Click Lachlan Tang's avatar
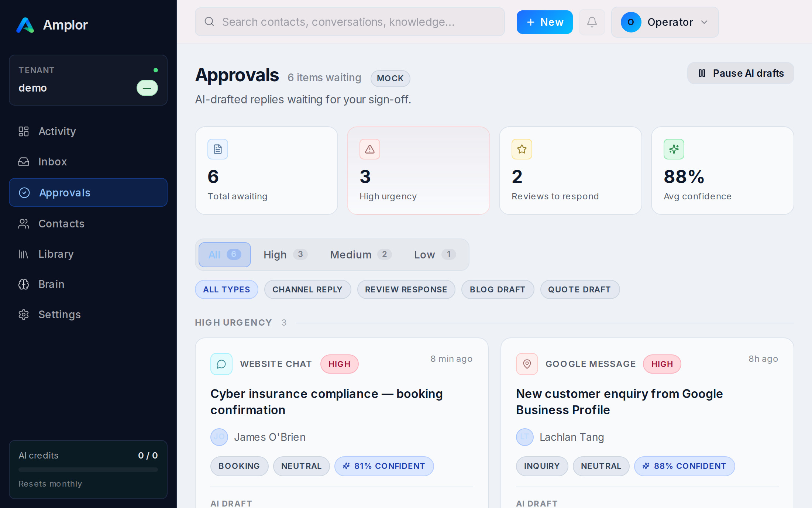Viewport: 812px width, 508px height. [x=525, y=437]
